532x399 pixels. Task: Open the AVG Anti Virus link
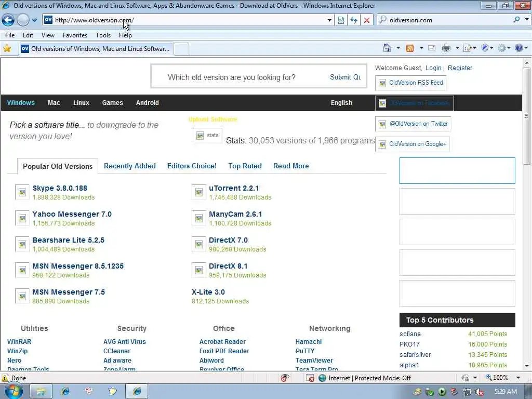125,342
